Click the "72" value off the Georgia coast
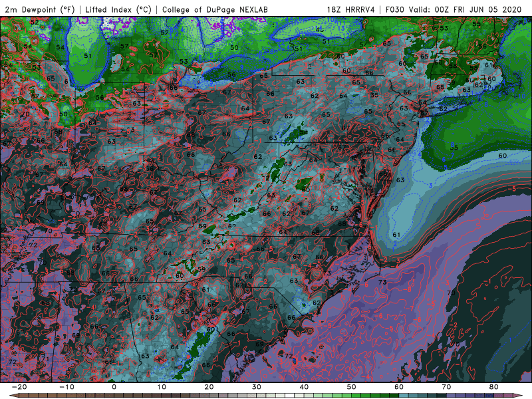532x399 pixels. coord(289,356)
